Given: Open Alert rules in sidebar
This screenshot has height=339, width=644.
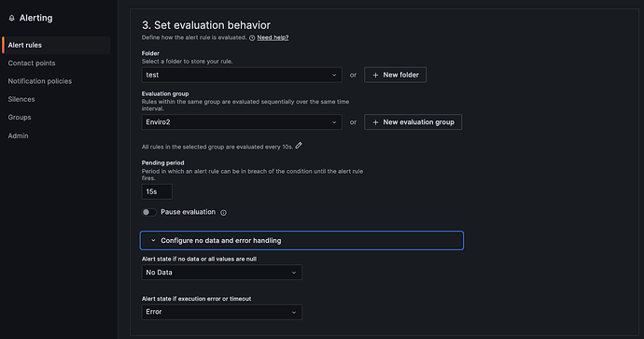Looking at the screenshot, I should coord(56,45).
